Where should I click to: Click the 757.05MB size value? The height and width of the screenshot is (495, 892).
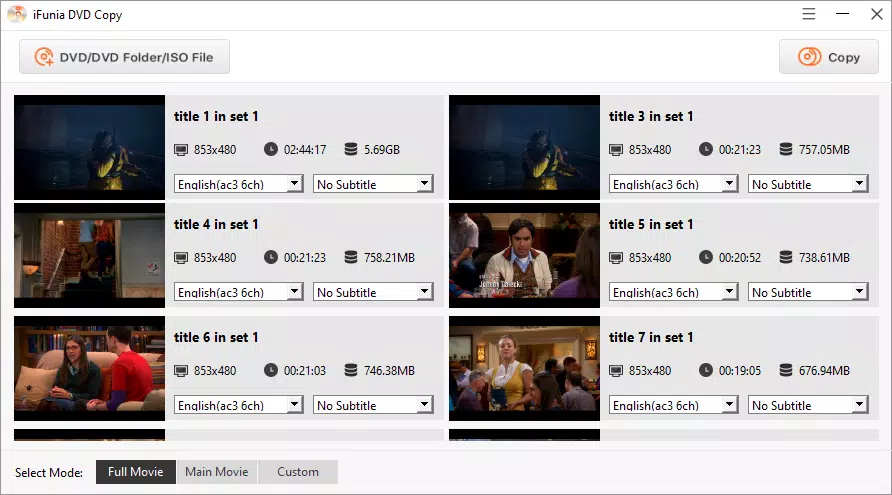coord(824,150)
